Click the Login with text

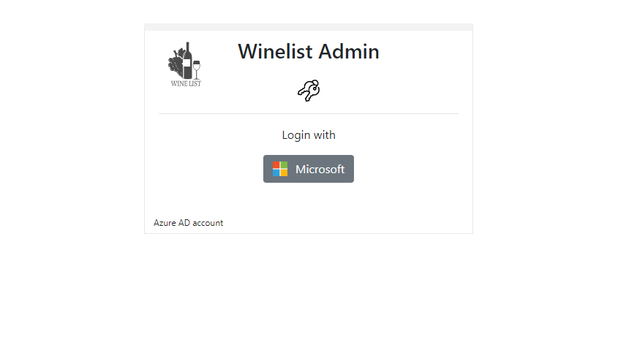[309, 135]
